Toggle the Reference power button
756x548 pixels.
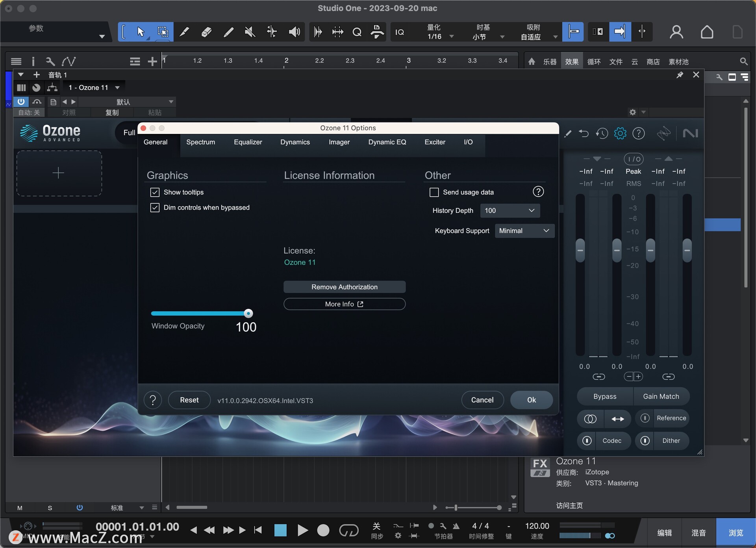tap(645, 418)
